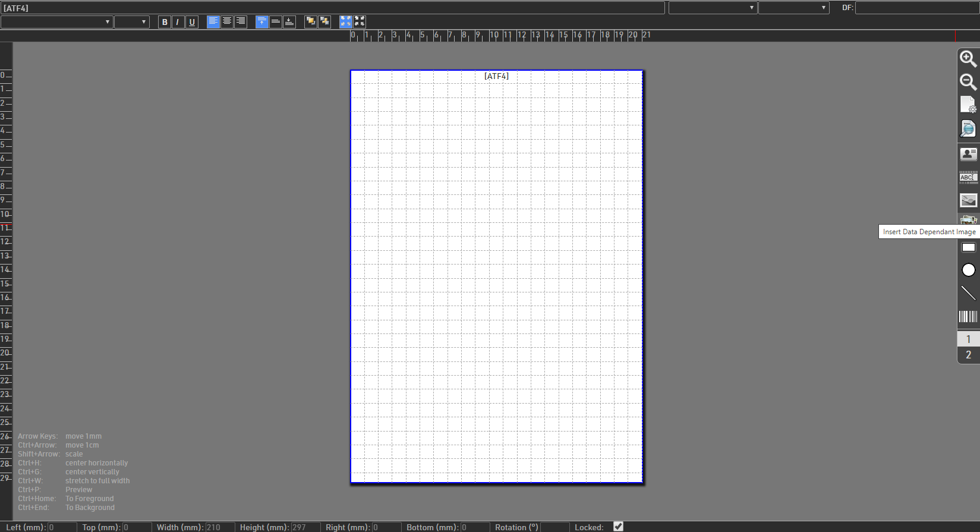Open the dropdown directly beside DF label
980x532 pixels.
click(793, 8)
